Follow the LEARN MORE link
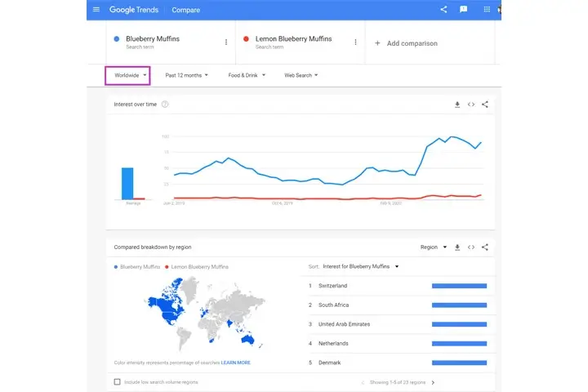Image resolution: width=588 pixels, height=392 pixels. point(235,363)
